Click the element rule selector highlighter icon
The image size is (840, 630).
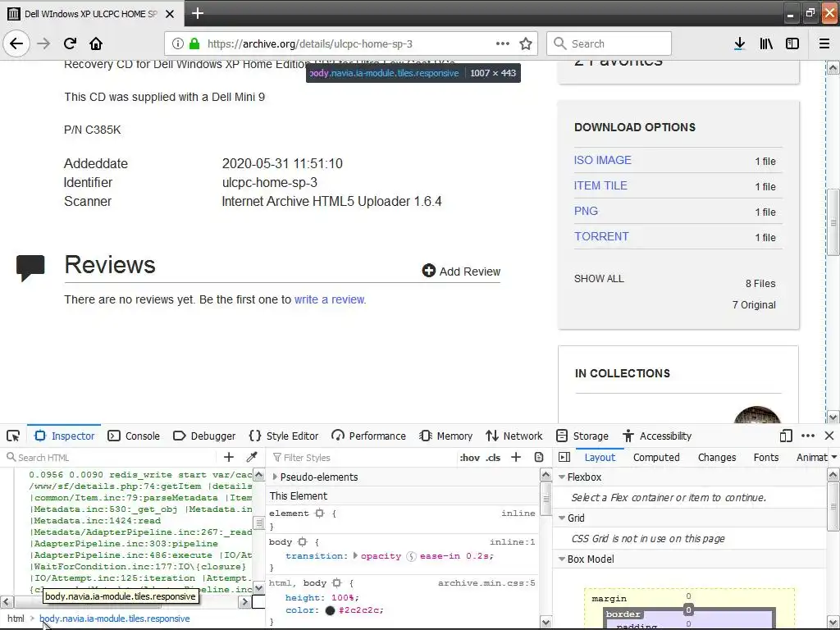(x=320, y=514)
